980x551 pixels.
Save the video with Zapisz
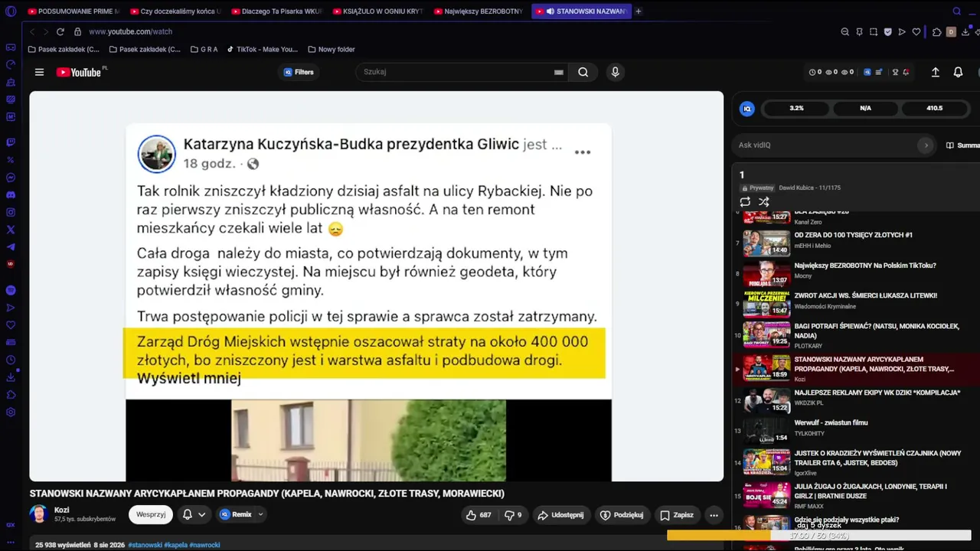(x=677, y=515)
